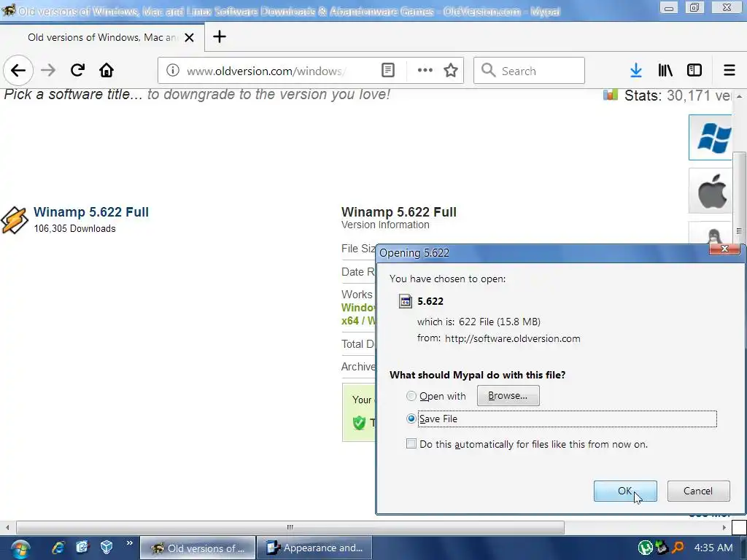Screen dimensions: 747x560
Task: Click the orange magnifier tray icon
Action: point(678,548)
